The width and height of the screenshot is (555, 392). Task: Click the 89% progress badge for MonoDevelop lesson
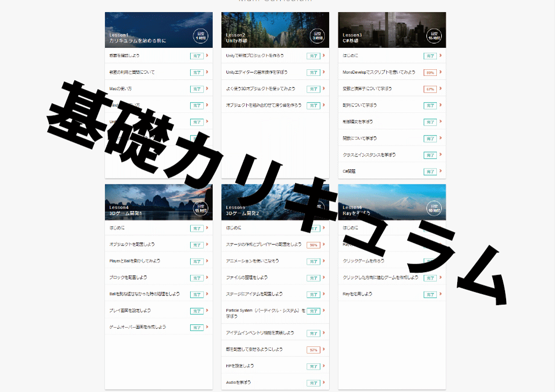430,72
